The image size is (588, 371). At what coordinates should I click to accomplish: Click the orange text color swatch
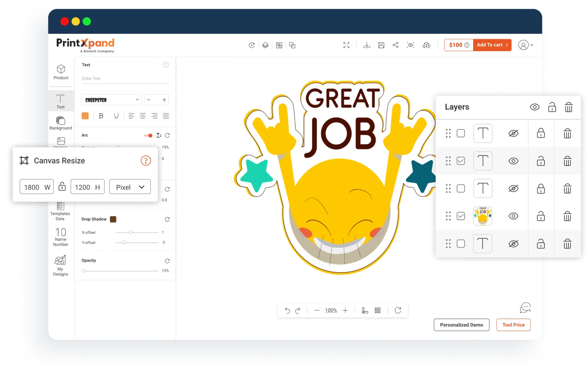click(85, 116)
